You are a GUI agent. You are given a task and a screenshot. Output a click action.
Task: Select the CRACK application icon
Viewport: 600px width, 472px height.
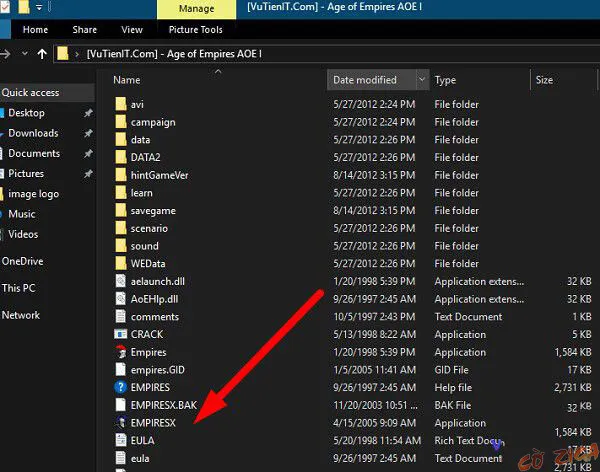coord(120,334)
